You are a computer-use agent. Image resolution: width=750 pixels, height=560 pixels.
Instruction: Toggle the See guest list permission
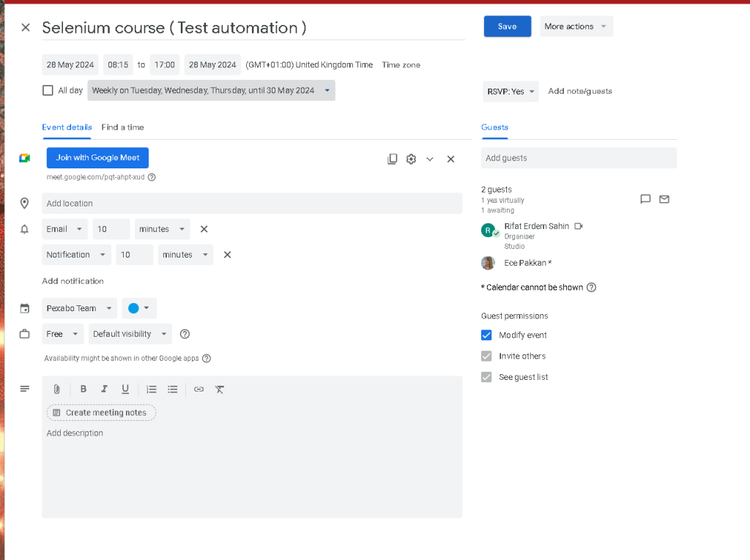coord(486,377)
